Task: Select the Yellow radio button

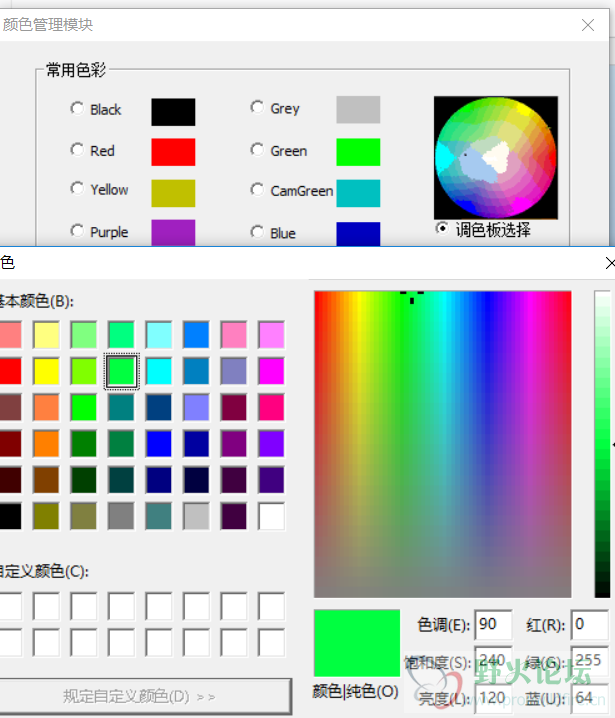Action: (x=77, y=188)
